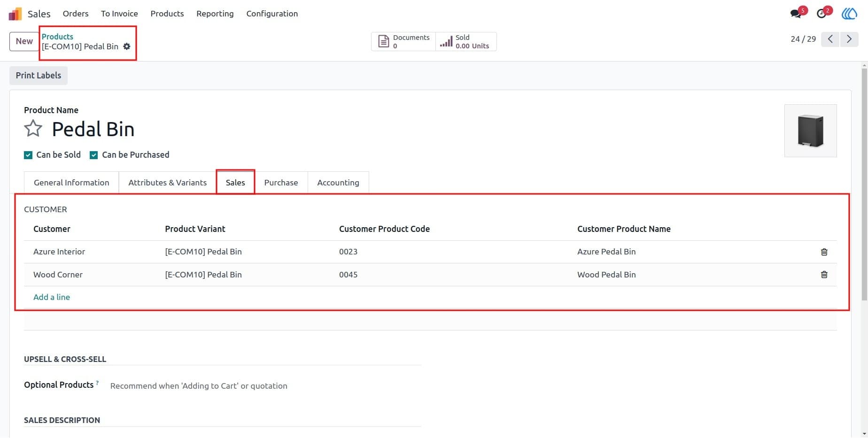Click the Pedal Bin product image thumbnail
The image size is (868, 438).
coord(811,131)
